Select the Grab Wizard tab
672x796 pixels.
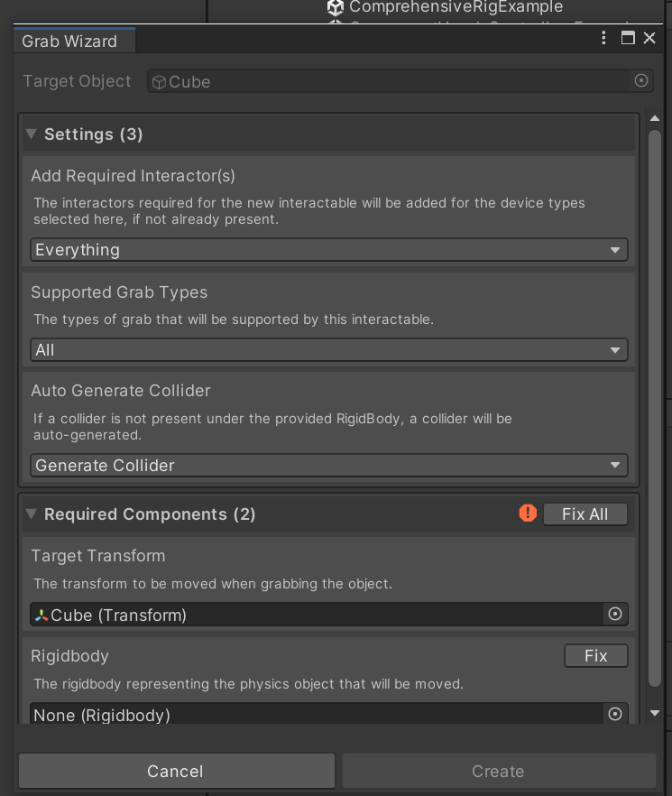(70, 42)
